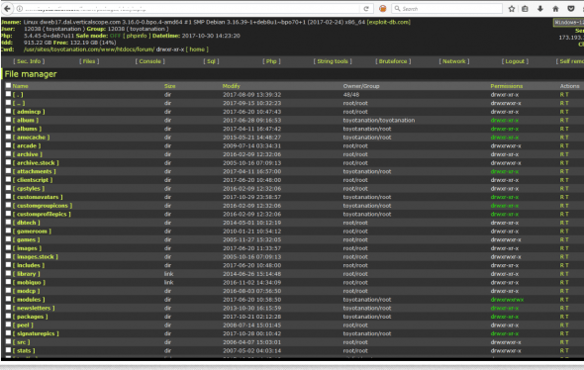Viewport: 584px width, 370px height.
Task: Go to browser home icon
Action: (x=555, y=9)
